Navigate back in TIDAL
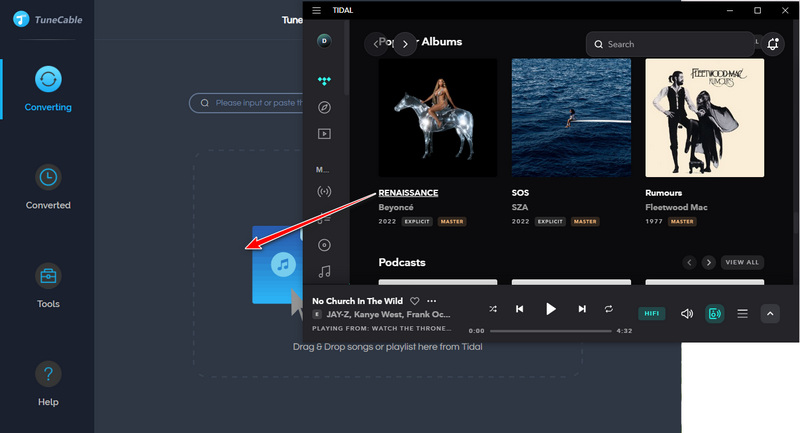Screen dimensions: 800x433 [376, 44]
